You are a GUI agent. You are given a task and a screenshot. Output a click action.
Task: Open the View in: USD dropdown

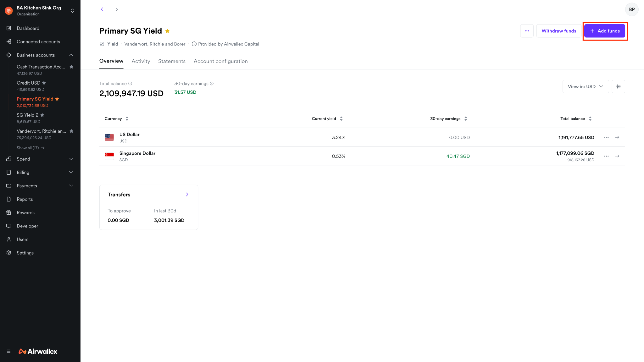586,86
